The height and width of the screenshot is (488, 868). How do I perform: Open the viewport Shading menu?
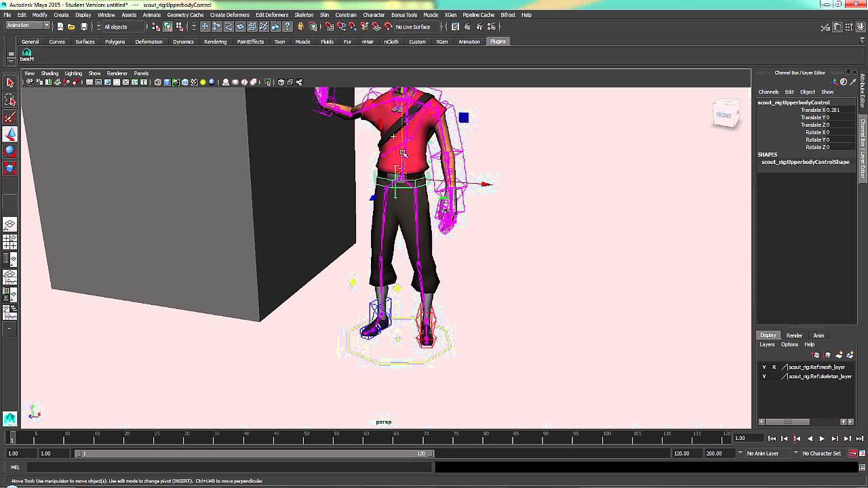tap(50, 73)
